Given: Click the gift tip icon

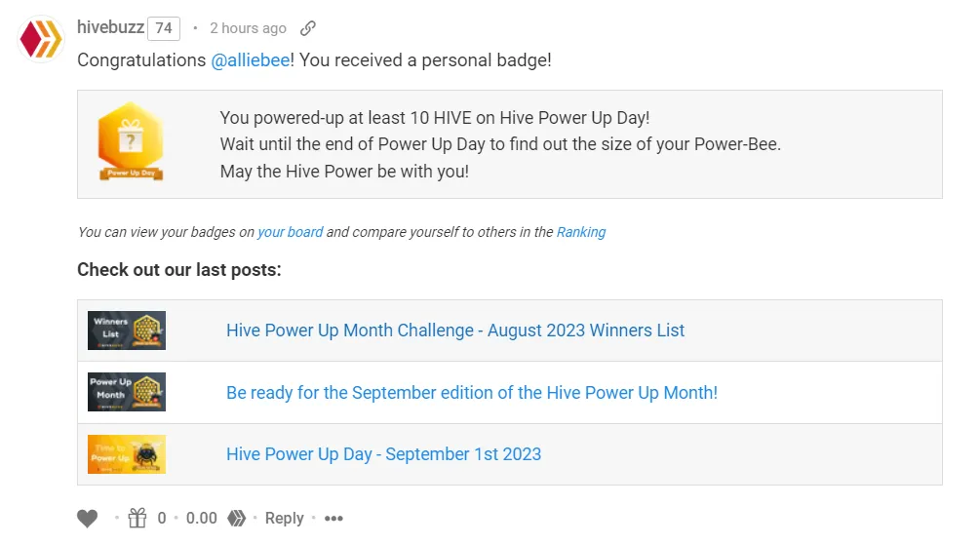Looking at the screenshot, I should [137, 518].
